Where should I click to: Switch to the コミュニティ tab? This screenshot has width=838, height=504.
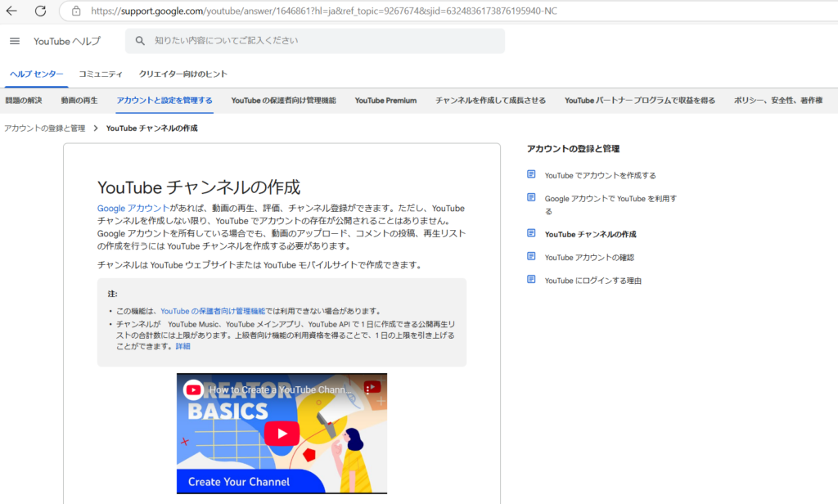tap(101, 74)
